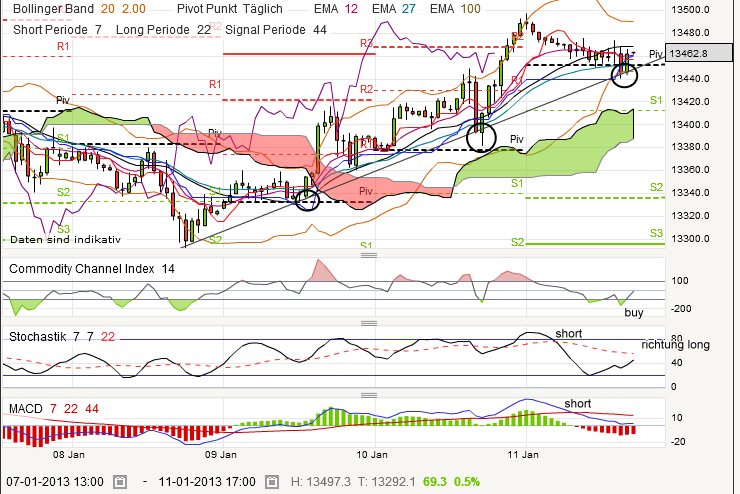The width and height of the screenshot is (740, 494).
Task: Click the EMA 12 indicator label
Action: 336,8
